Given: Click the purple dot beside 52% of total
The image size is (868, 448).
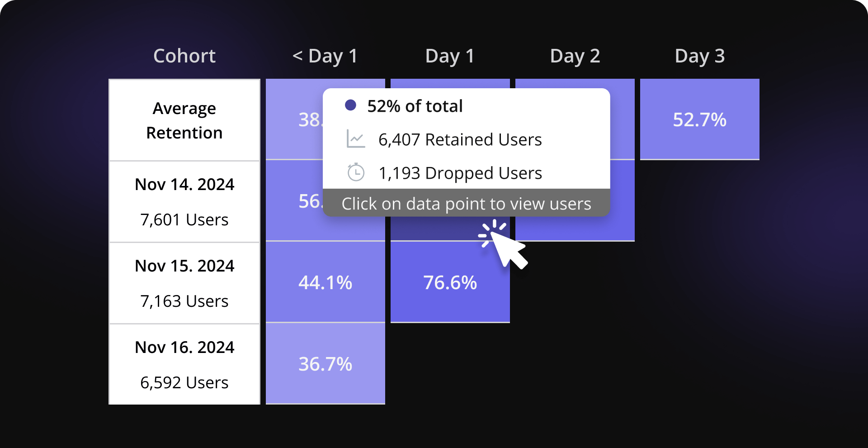Looking at the screenshot, I should (x=350, y=105).
